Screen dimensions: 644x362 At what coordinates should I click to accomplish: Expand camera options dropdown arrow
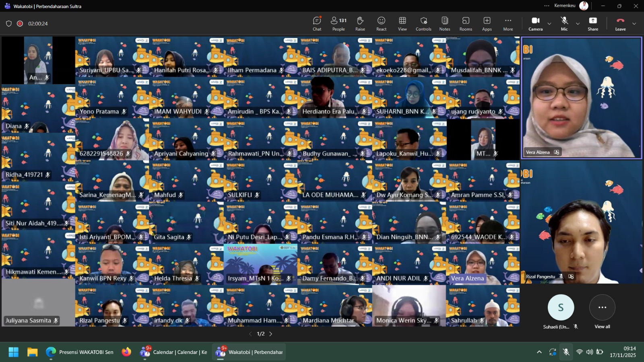point(549,24)
